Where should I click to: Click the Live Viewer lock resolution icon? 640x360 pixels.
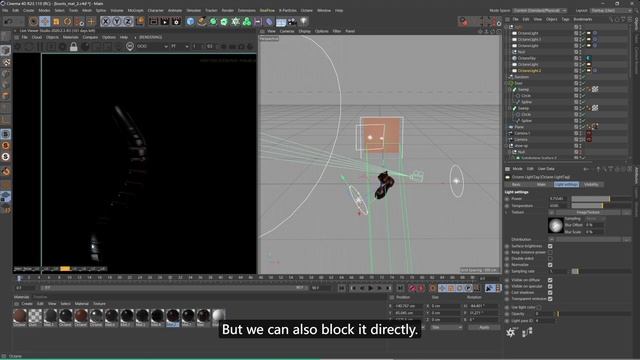[73, 47]
